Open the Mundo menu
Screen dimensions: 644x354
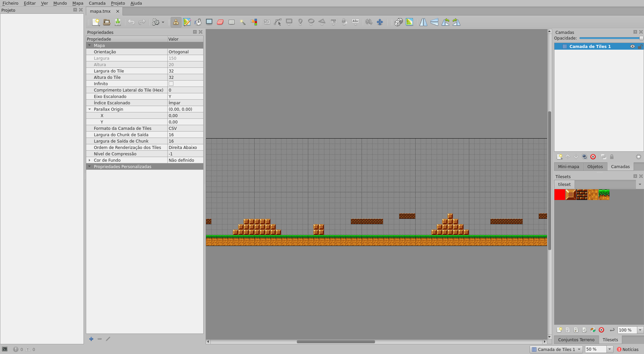(x=60, y=3)
